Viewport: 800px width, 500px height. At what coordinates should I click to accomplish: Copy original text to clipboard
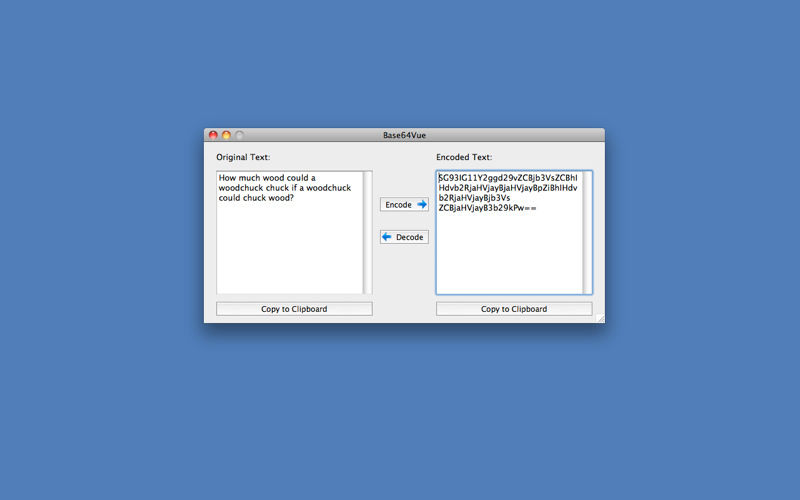[x=294, y=309]
